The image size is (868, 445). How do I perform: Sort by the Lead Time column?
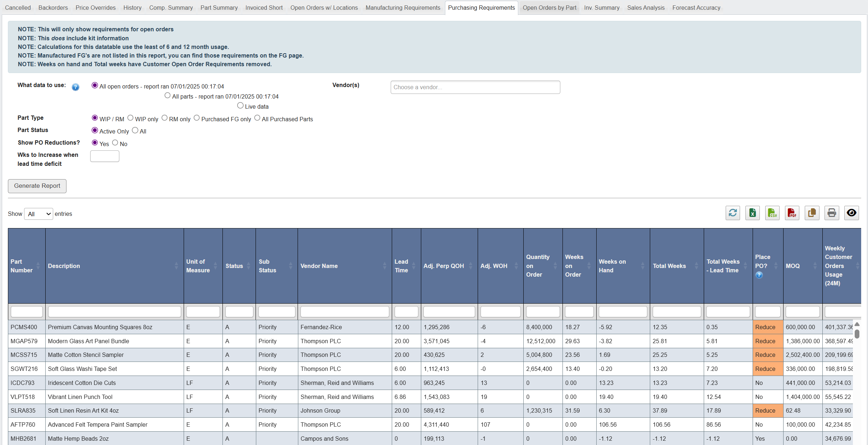click(405, 265)
